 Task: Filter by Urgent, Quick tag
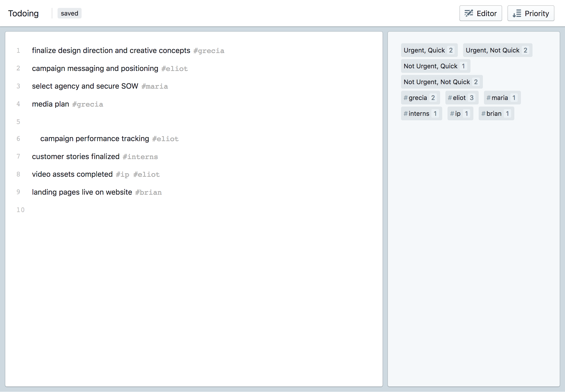click(429, 50)
